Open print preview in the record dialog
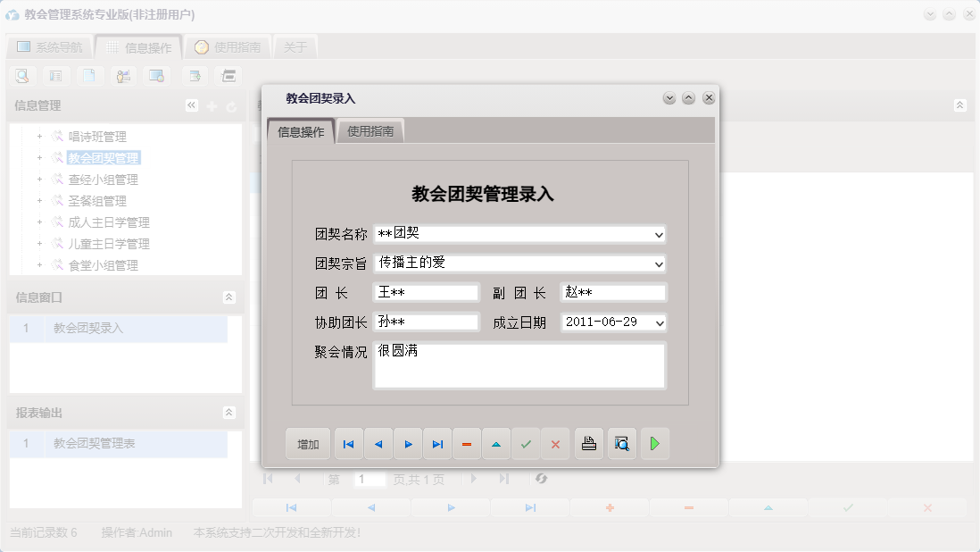Screen dimensions: 980x552 click(x=621, y=444)
